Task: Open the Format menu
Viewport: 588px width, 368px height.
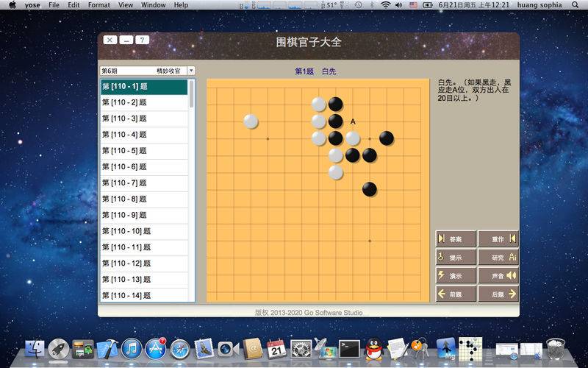Action: [x=99, y=5]
